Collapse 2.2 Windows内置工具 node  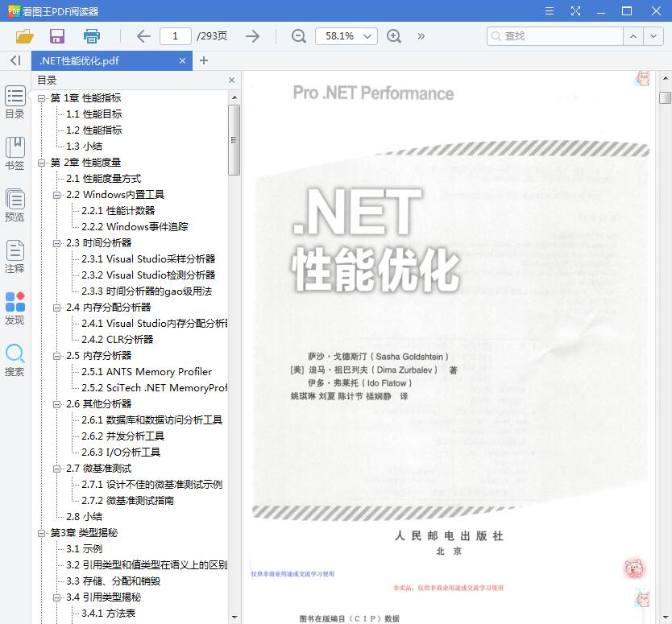pos(56,196)
